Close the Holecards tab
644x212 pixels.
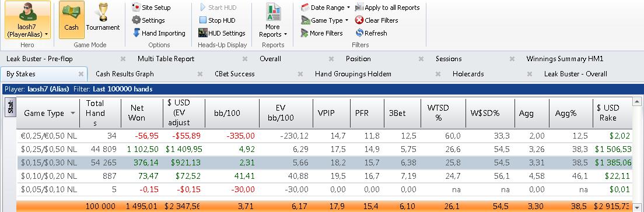(530, 74)
